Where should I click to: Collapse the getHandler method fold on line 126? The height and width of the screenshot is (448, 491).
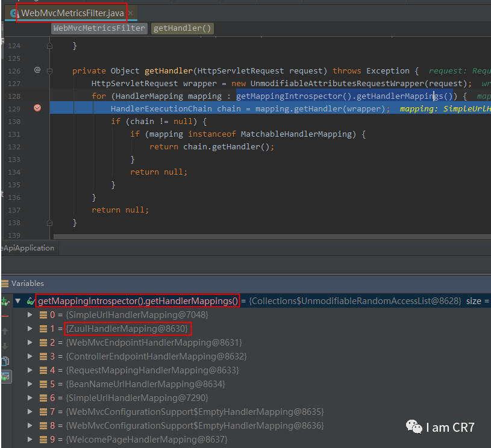[x=49, y=70]
